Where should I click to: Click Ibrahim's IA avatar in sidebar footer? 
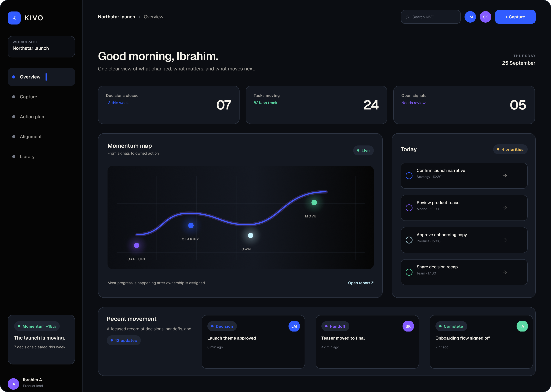[x=13, y=384]
